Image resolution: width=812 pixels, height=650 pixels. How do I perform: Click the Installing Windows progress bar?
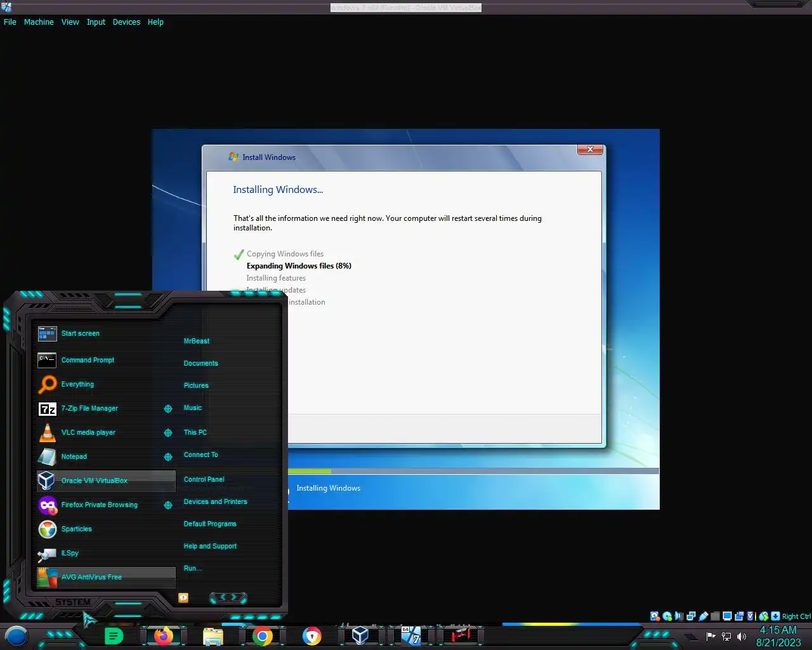pyautogui.click(x=473, y=471)
